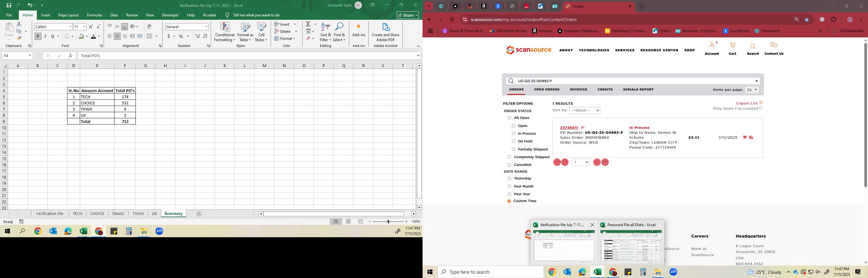The width and height of the screenshot is (868, 278).
Task: Click the Wrap Text icon
Action: pyautogui.click(x=149, y=27)
